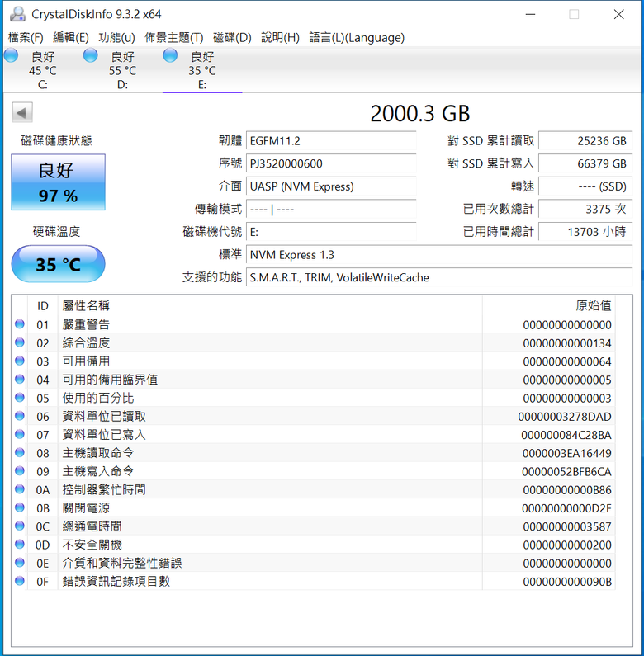Click raw value 0000000003587
Viewport: 644px width, 656px height.
(567, 526)
